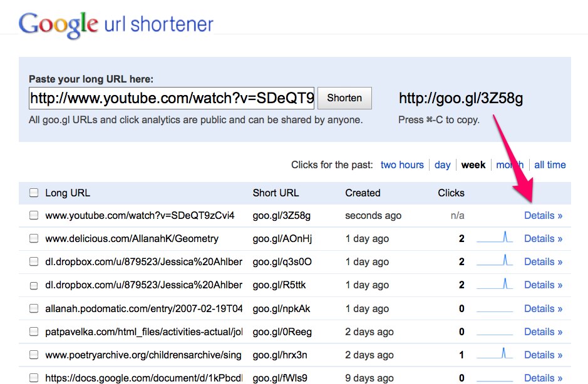The width and height of the screenshot is (588, 384).
Task: Open click sparkline for goo.gl/hrx3n
Action: pyautogui.click(x=494, y=353)
